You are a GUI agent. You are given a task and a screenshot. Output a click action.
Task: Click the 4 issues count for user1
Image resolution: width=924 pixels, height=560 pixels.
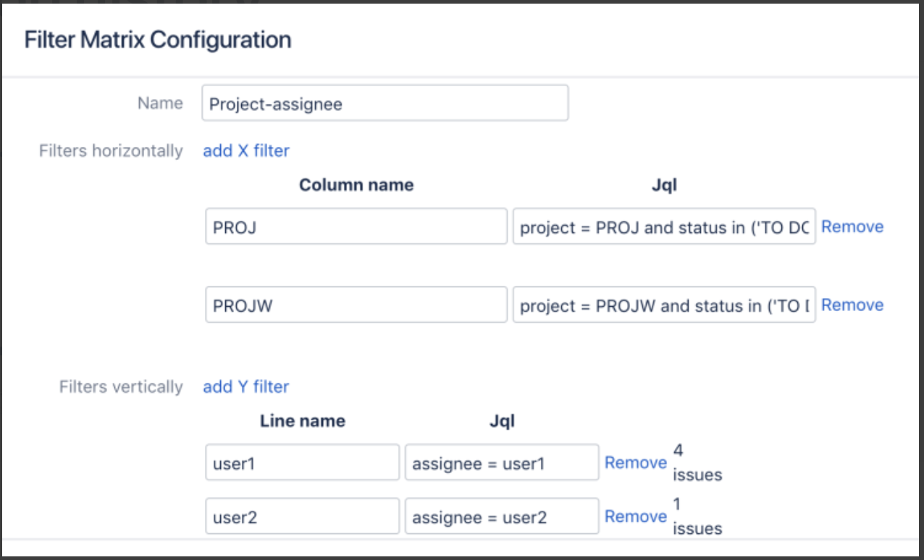697,463
